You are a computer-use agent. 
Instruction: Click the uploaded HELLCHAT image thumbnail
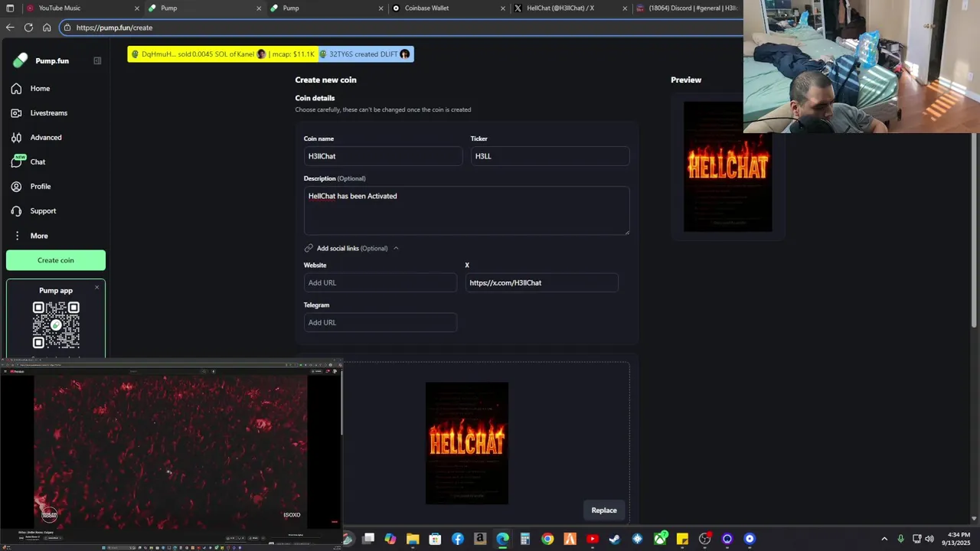pos(467,443)
